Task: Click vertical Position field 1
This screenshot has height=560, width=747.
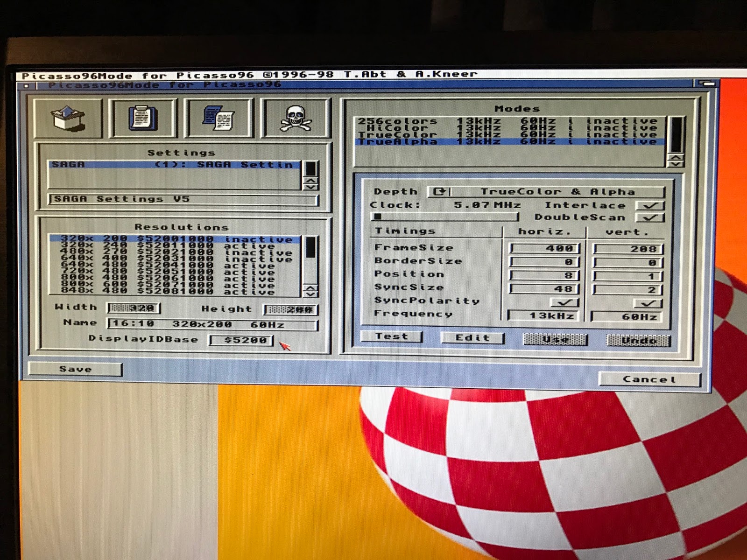Action: (x=628, y=276)
